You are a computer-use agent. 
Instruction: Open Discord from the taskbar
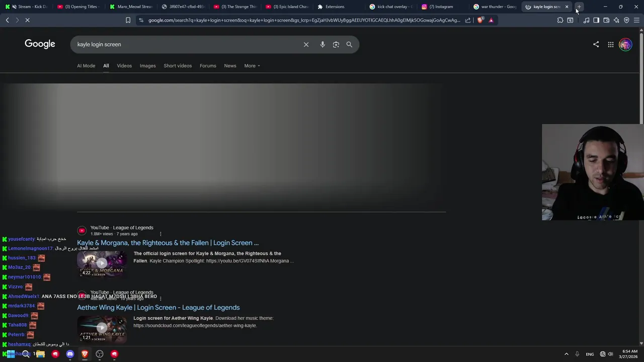tap(70, 354)
